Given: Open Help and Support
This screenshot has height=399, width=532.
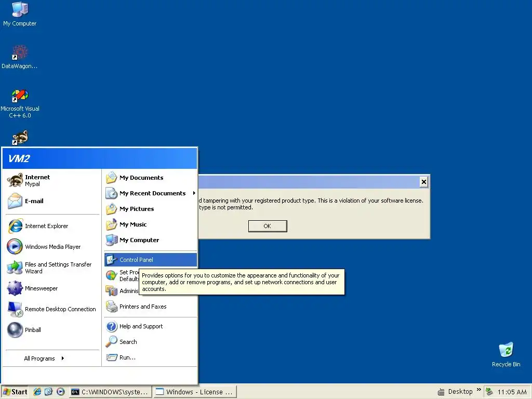Looking at the screenshot, I should (150, 326).
